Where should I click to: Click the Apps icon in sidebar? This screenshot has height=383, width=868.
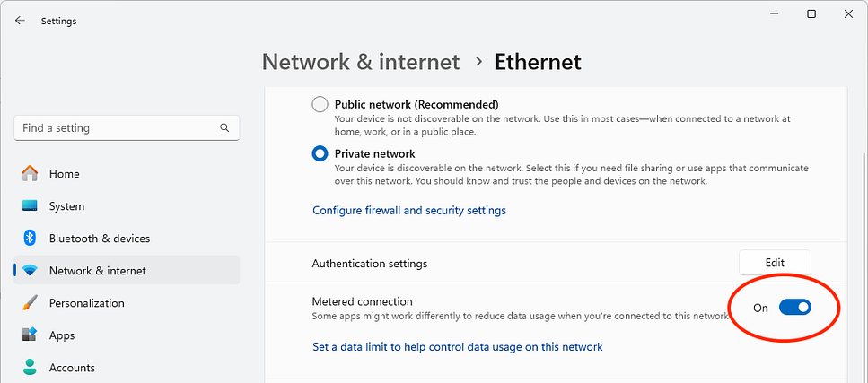point(30,335)
